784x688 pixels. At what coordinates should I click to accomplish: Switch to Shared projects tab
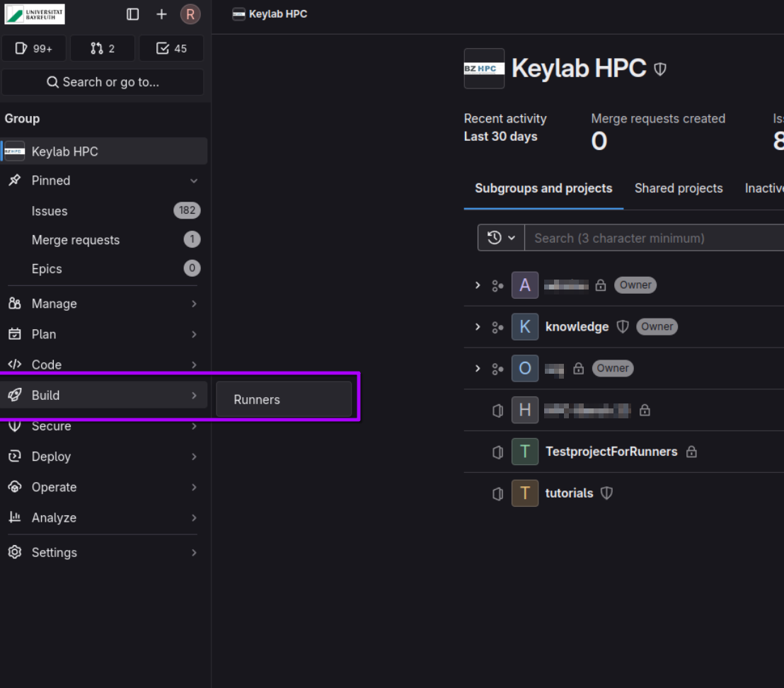tap(679, 188)
